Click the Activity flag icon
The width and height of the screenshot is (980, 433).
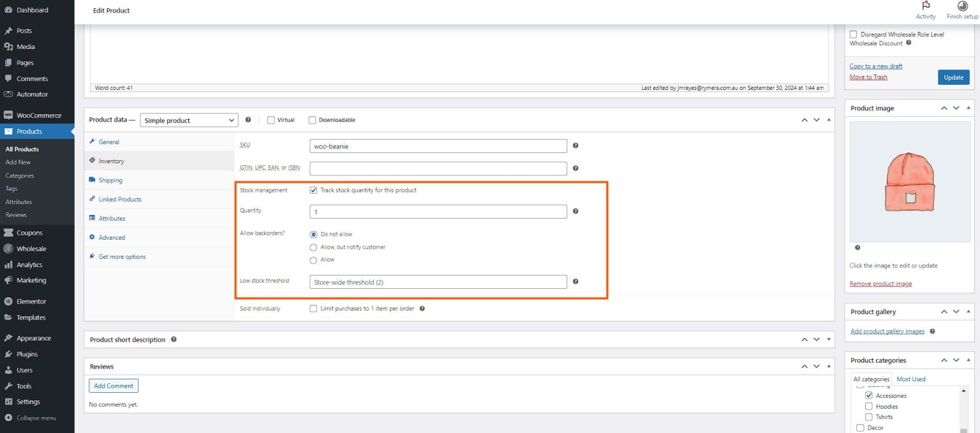(926, 6)
